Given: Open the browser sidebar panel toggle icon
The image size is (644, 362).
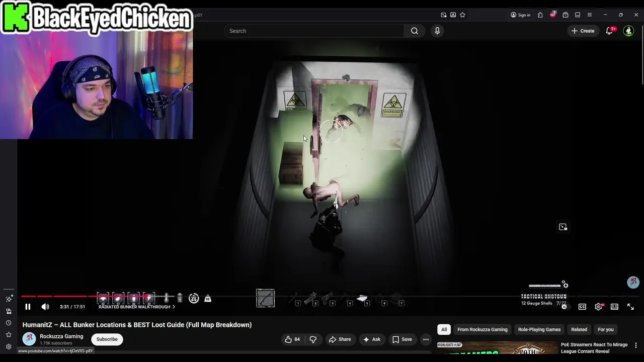Looking at the screenshot, I should (x=578, y=15).
